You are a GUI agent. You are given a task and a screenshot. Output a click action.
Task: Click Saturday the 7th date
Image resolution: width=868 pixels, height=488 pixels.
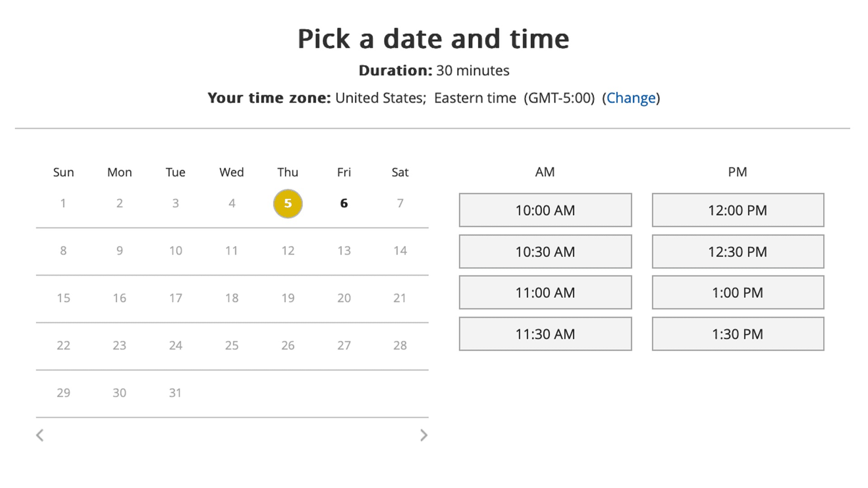point(400,203)
